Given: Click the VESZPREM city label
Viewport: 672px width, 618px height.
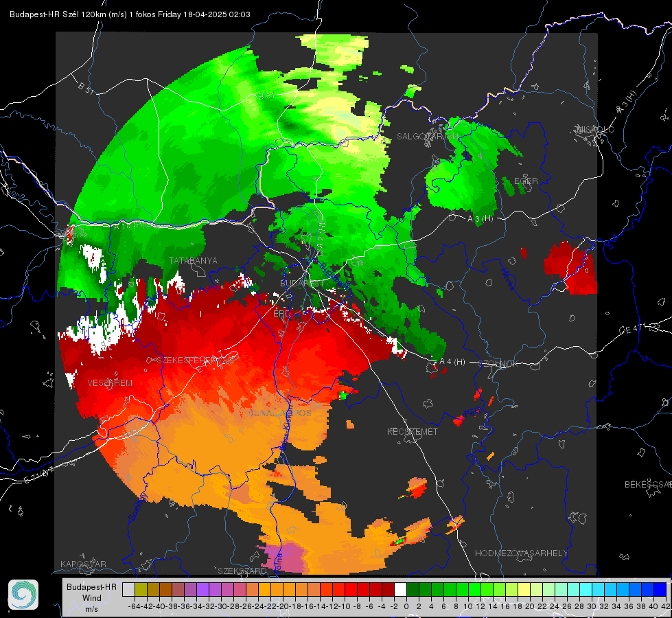Looking at the screenshot, I should coord(110,383).
